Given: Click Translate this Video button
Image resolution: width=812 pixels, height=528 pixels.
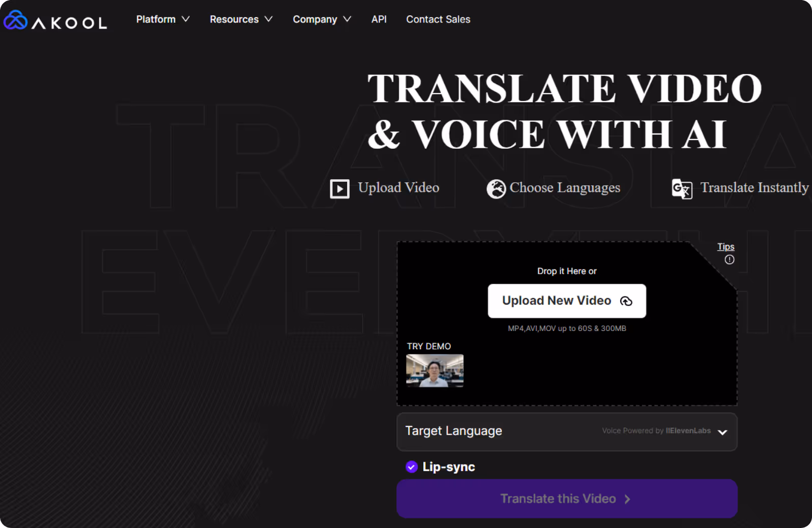Looking at the screenshot, I should [567, 499].
